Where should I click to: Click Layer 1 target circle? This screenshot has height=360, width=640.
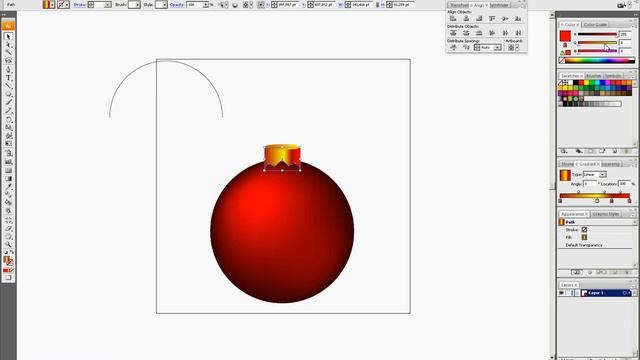click(624, 293)
